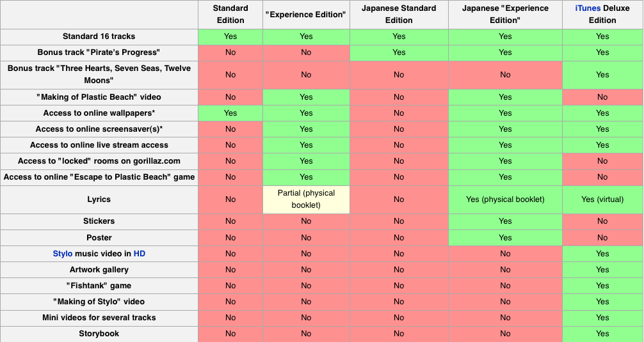Image resolution: width=644 pixels, height=342 pixels.
Task: Select the Standard Edition column header
Action: [230, 14]
